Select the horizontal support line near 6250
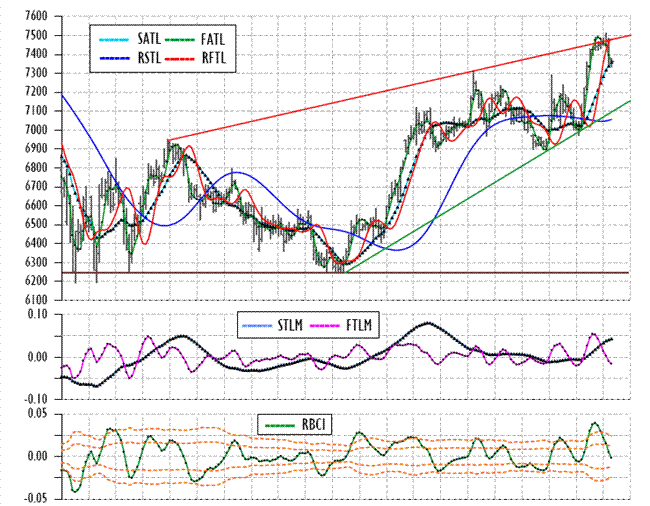The height and width of the screenshot is (506, 650). (345, 273)
